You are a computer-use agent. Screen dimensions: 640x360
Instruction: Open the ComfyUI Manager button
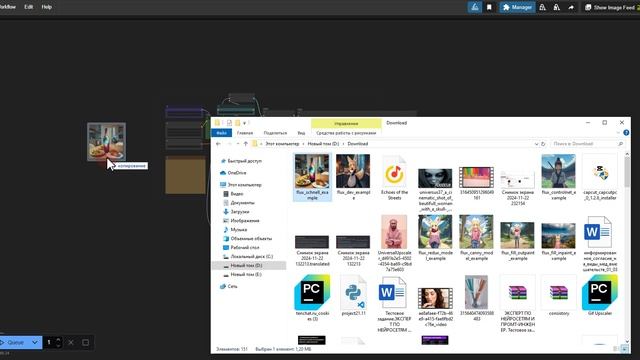(517, 7)
